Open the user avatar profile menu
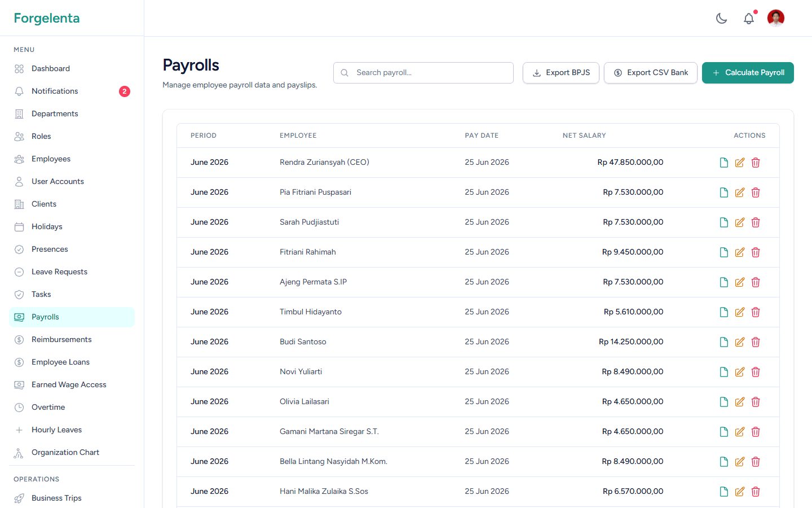 point(776,18)
